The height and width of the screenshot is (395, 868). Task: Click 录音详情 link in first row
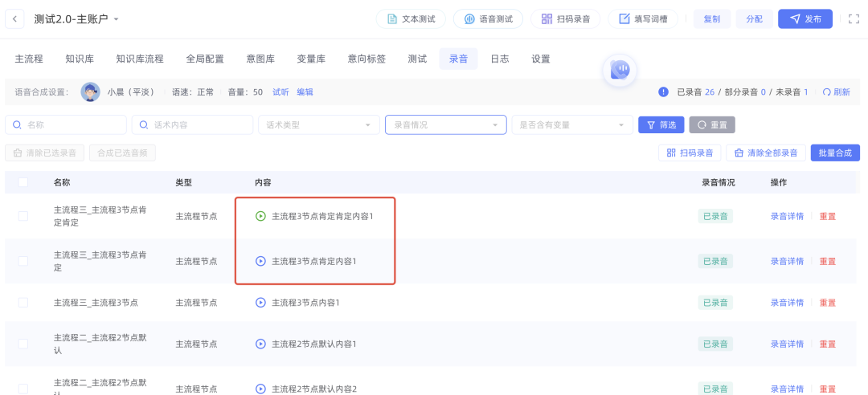[x=787, y=216]
